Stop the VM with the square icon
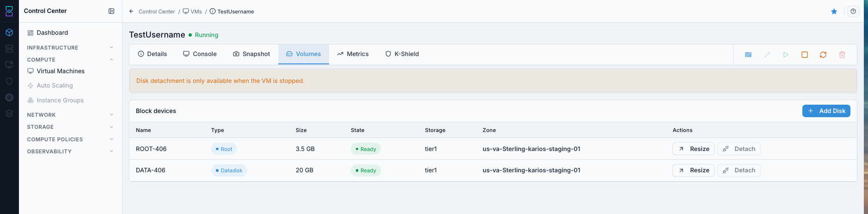The image size is (868, 214). [x=805, y=55]
